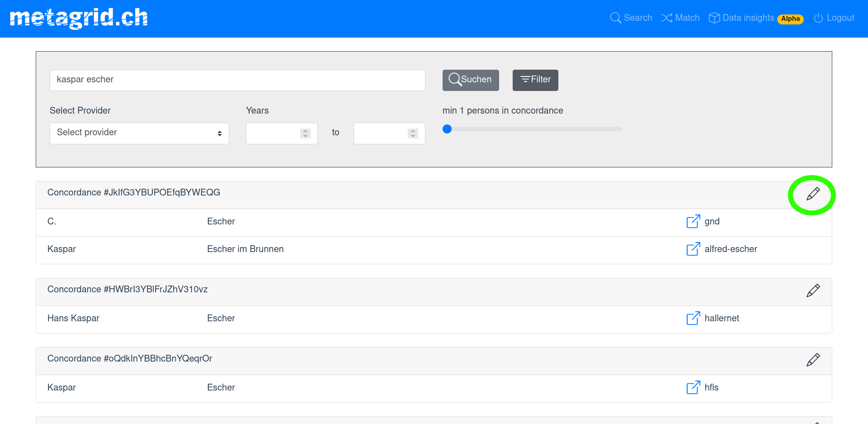Click the min persons concordance slider handle
The image size is (868, 424).
coord(447,129)
